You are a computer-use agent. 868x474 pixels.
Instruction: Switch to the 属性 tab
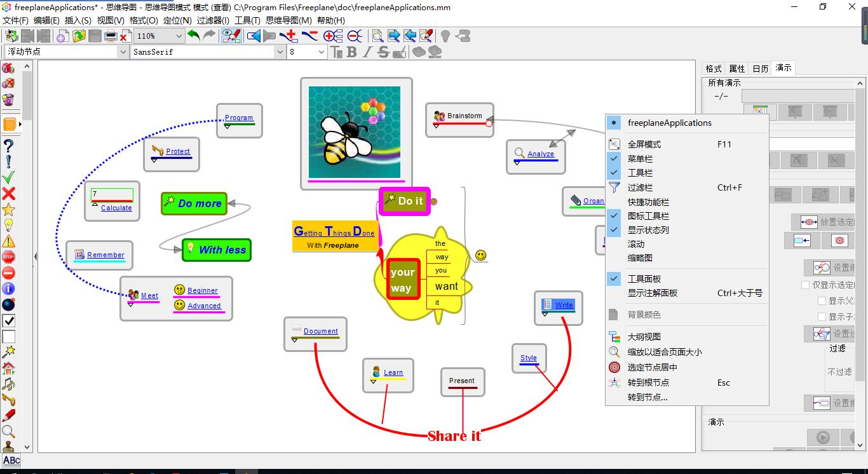click(737, 69)
